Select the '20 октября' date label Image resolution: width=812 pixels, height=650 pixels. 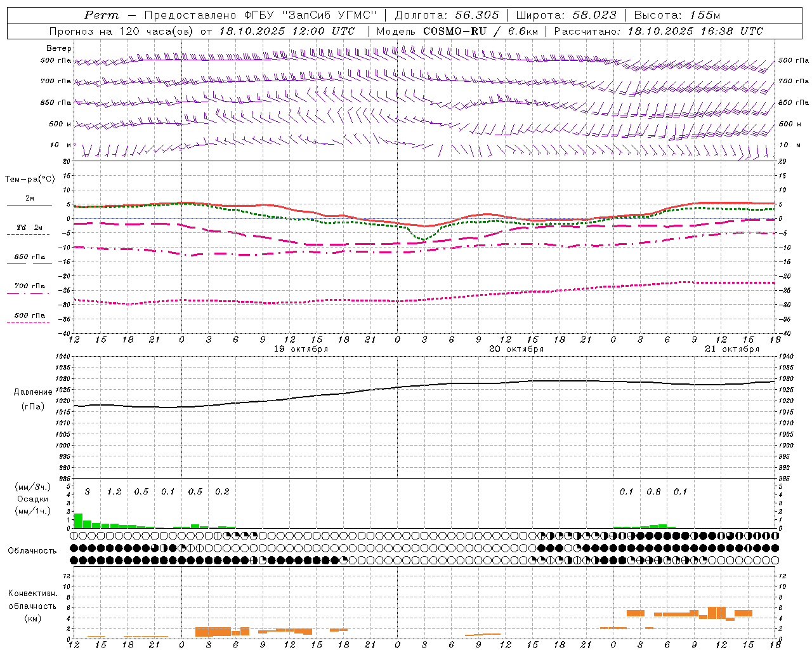click(x=516, y=349)
